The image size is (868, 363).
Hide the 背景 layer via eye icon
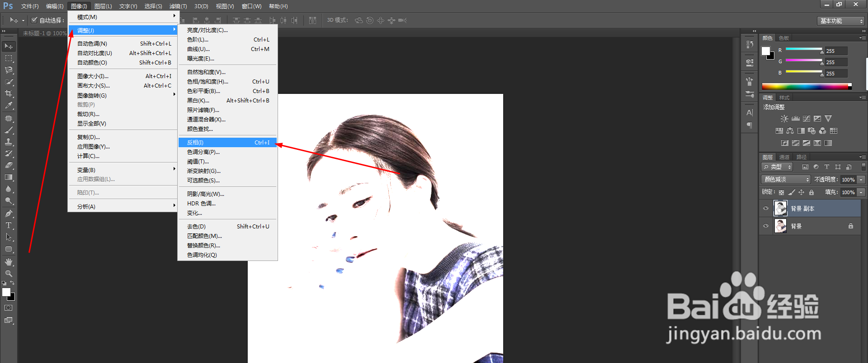766,226
